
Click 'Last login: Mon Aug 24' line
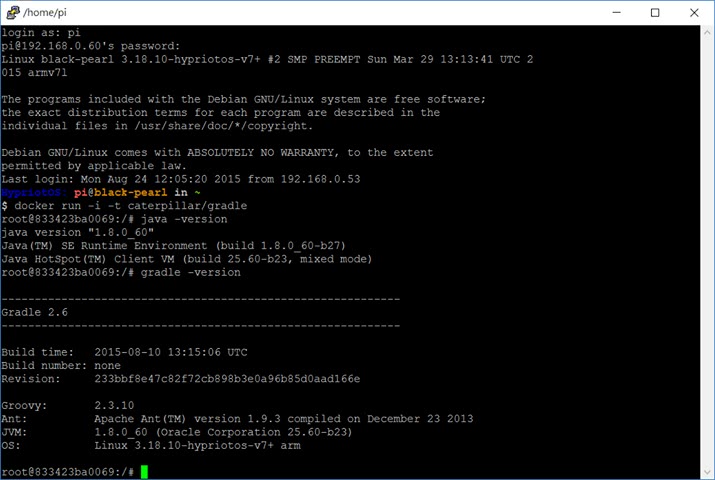click(x=181, y=179)
